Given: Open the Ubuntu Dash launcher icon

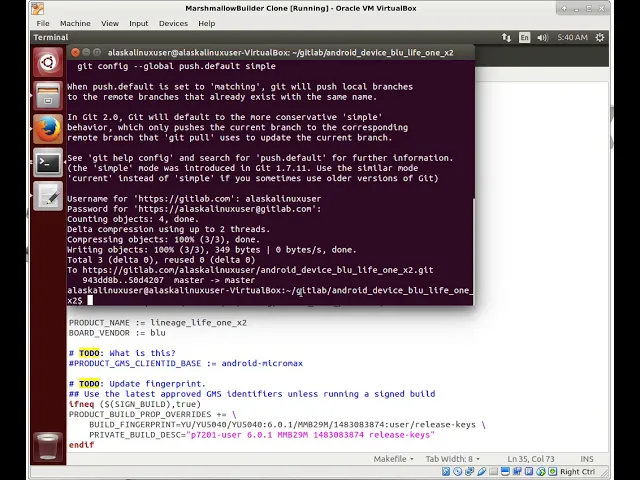Looking at the screenshot, I should (x=48, y=62).
